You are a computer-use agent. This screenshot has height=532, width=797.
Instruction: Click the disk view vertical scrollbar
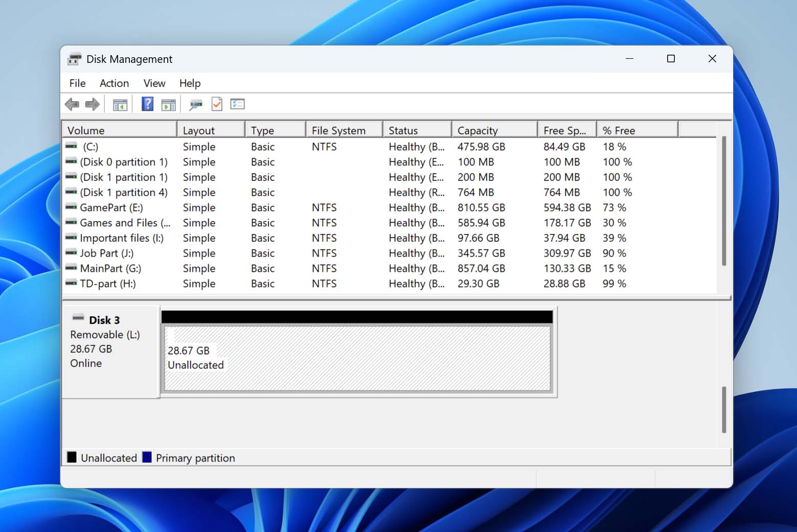pyautogui.click(x=724, y=410)
